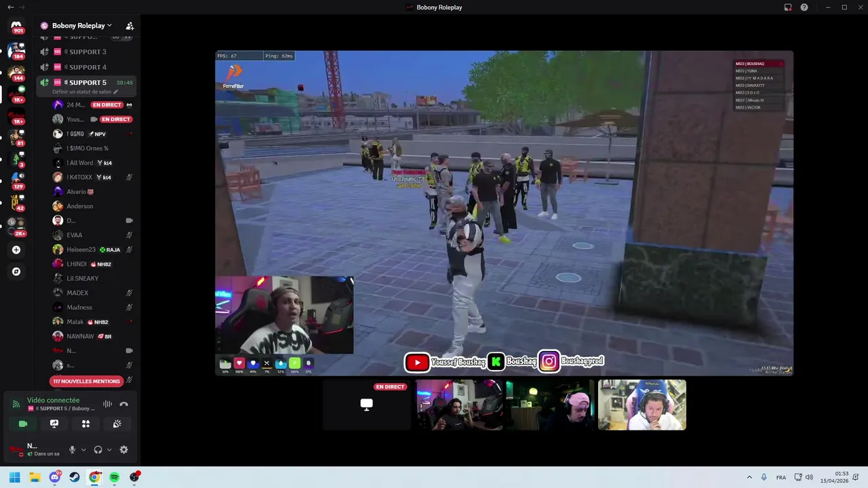Select user MADEX in voice list
Screen dimensions: 868x488
(93, 293)
